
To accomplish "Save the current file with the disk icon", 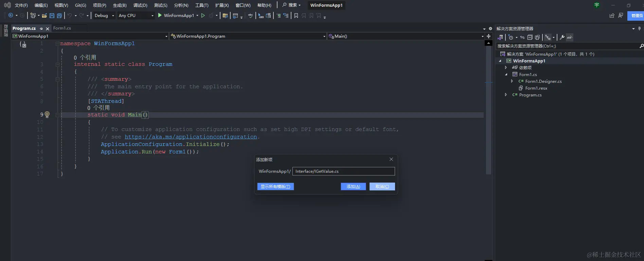I will [52, 16].
